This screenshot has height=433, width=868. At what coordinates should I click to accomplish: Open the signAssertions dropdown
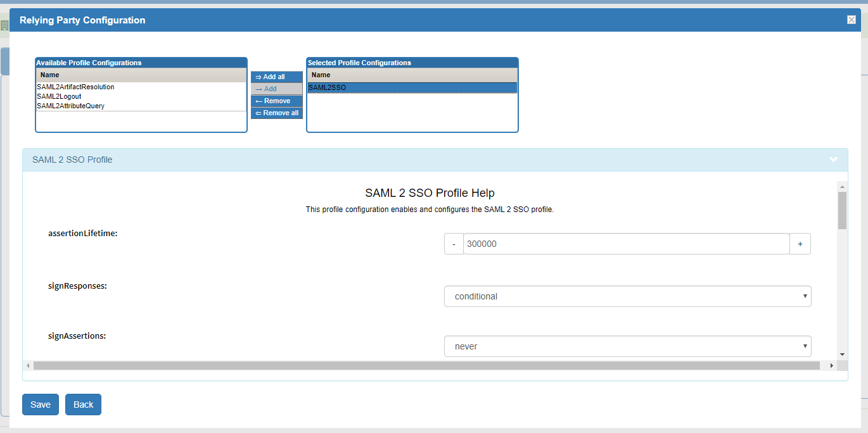[627, 346]
